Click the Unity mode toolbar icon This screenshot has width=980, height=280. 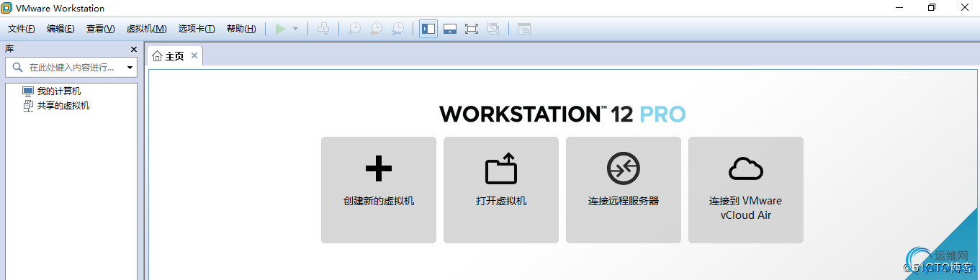pos(493,29)
